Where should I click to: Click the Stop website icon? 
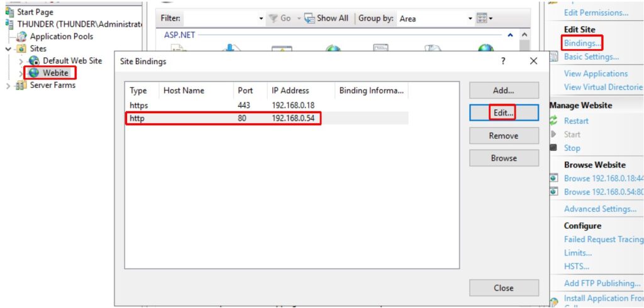click(x=553, y=148)
